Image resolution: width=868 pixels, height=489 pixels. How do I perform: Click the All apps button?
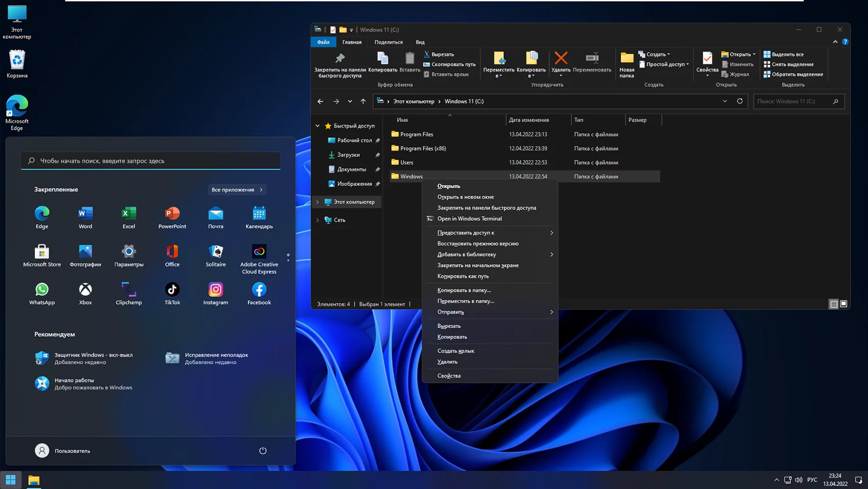[x=237, y=190]
